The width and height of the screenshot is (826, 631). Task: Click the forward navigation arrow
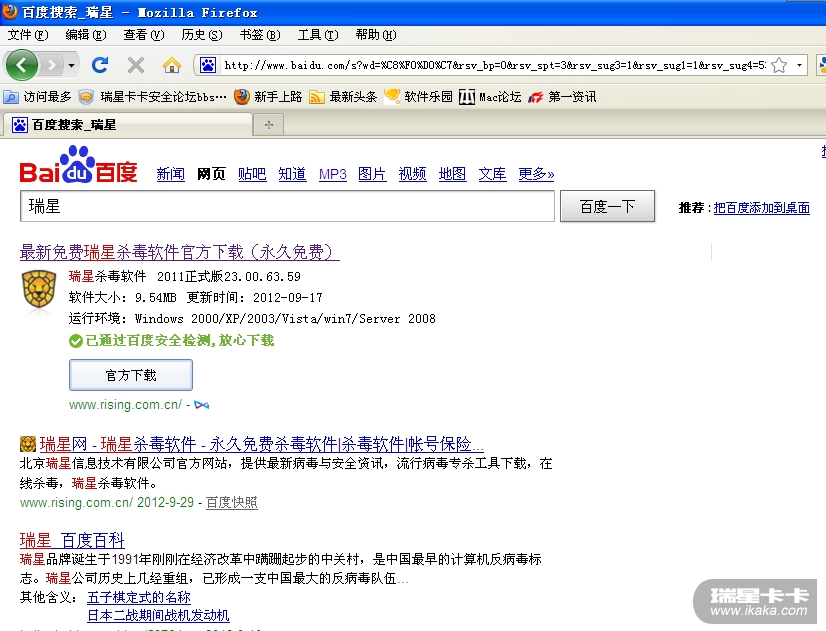[x=52, y=65]
